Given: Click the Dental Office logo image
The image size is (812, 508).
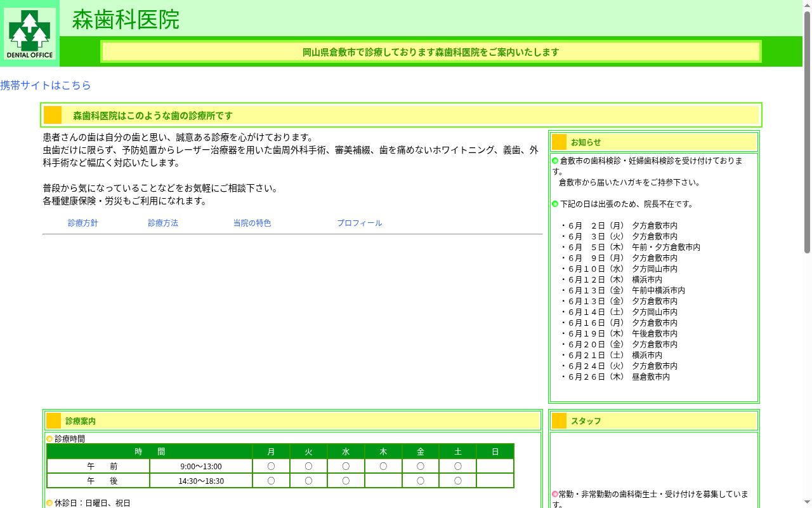Looking at the screenshot, I should [30, 33].
